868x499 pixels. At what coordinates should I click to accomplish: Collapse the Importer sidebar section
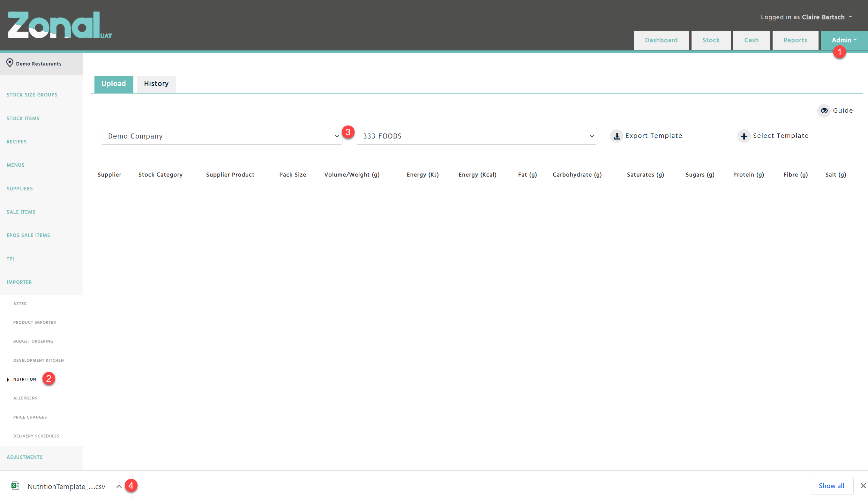click(x=19, y=283)
